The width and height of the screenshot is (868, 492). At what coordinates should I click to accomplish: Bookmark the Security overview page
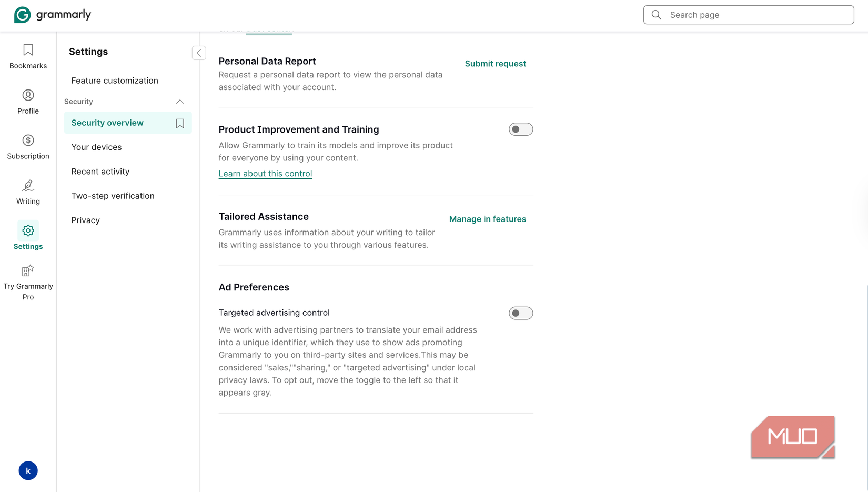[179, 123]
